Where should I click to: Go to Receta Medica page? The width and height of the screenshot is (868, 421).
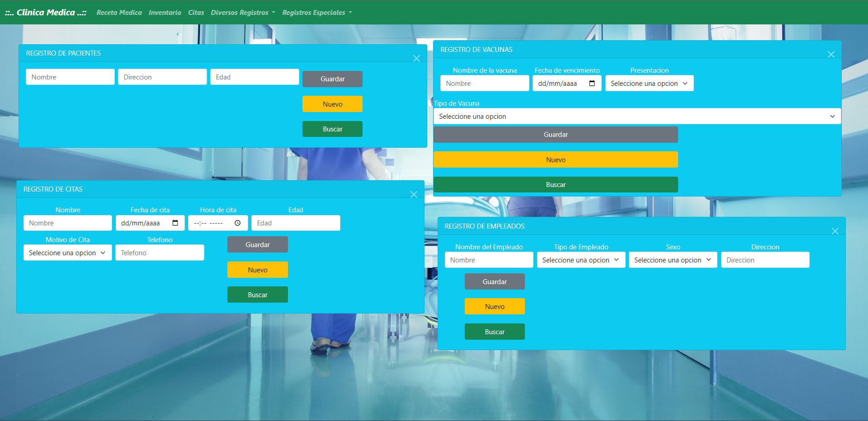[119, 13]
